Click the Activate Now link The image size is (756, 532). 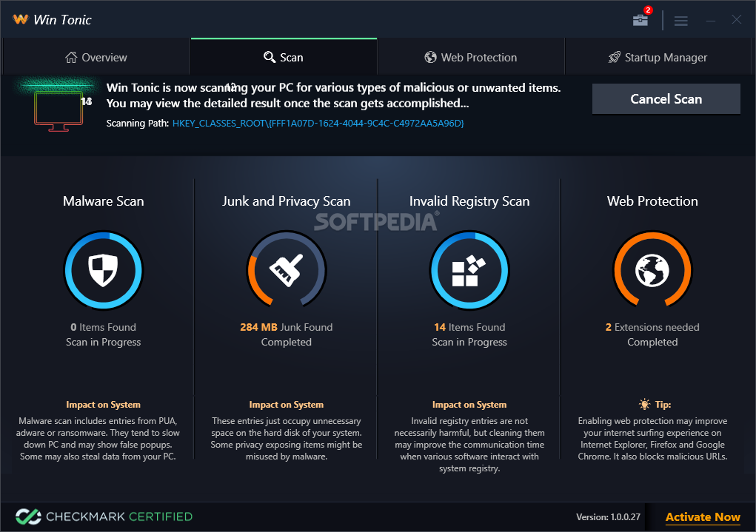pyautogui.click(x=703, y=517)
